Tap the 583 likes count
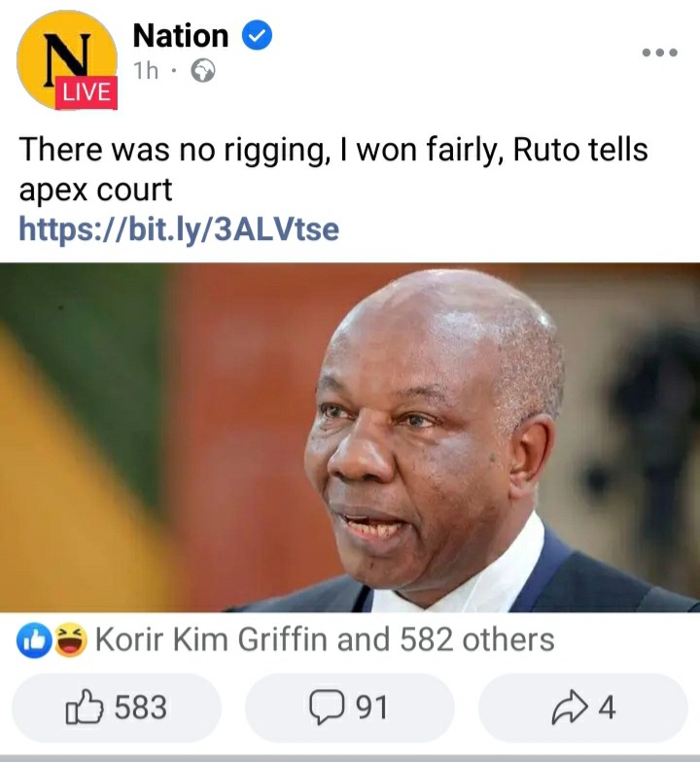This screenshot has height=762, width=700. [x=140, y=708]
